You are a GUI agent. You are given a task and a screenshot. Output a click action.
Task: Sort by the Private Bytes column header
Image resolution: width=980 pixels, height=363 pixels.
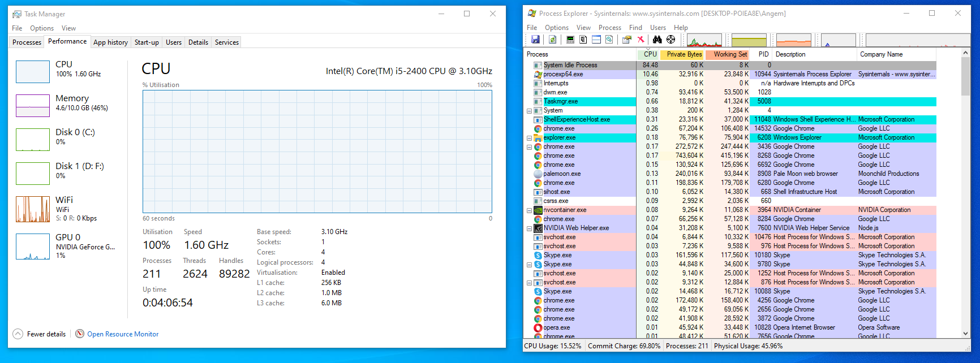point(682,54)
